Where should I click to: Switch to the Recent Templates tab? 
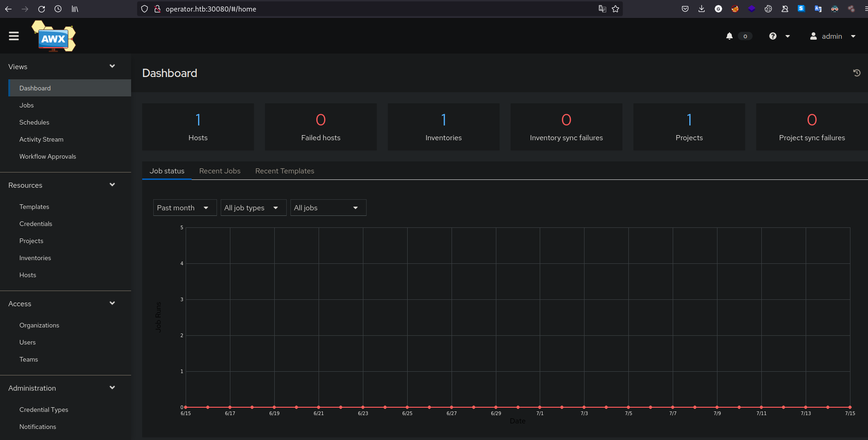coord(285,171)
